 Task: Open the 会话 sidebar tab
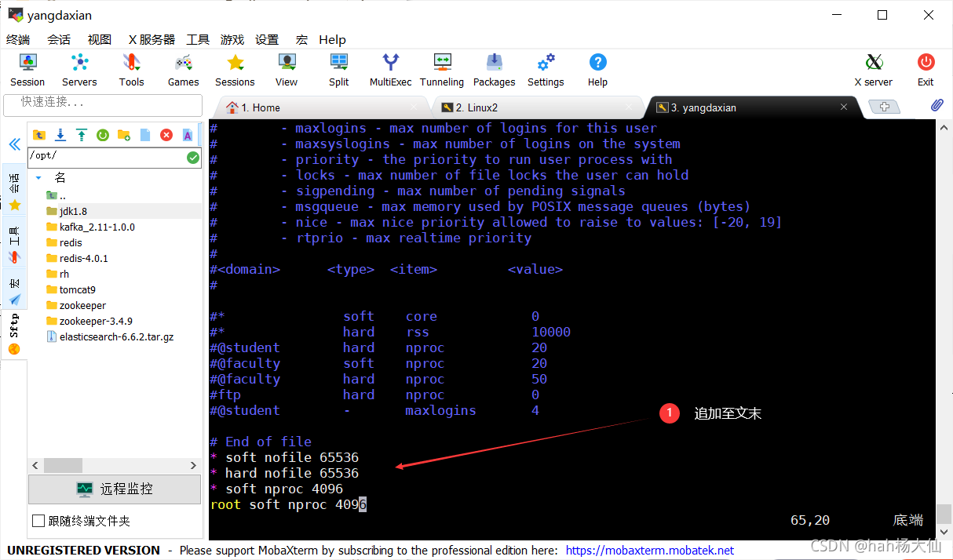tap(14, 191)
